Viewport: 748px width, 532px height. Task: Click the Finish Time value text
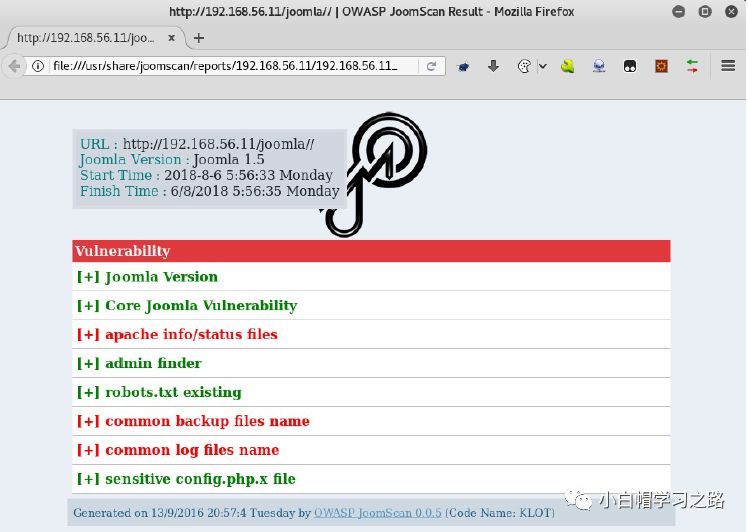(x=255, y=191)
